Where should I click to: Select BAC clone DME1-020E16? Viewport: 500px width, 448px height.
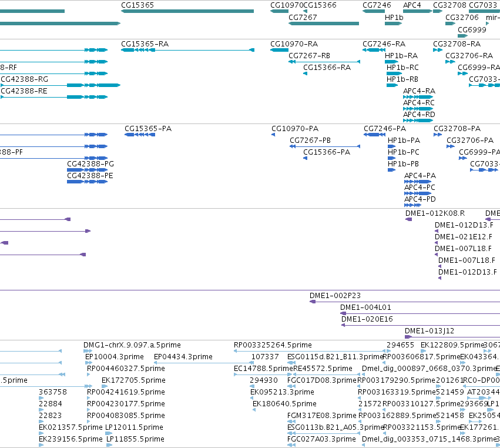[x=367, y=319]
